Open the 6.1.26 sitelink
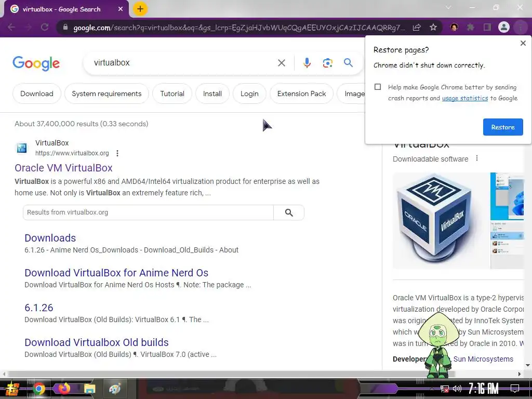The image size is (532, 399). click(38, 308)
